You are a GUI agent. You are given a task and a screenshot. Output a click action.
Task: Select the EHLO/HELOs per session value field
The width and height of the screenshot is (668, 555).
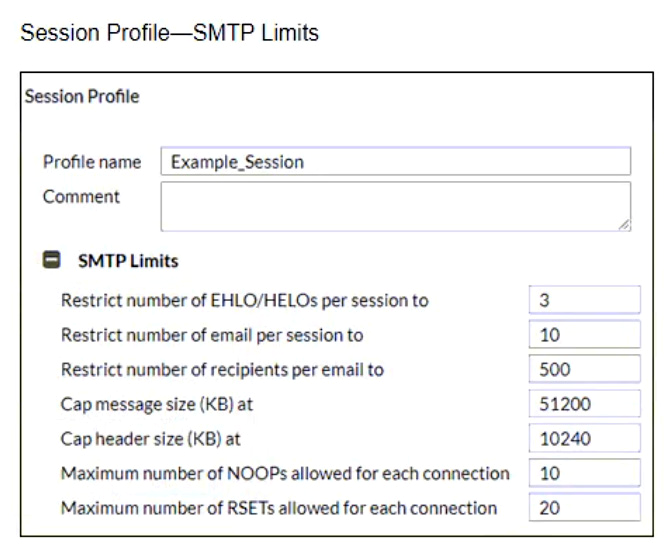(584, 300)
